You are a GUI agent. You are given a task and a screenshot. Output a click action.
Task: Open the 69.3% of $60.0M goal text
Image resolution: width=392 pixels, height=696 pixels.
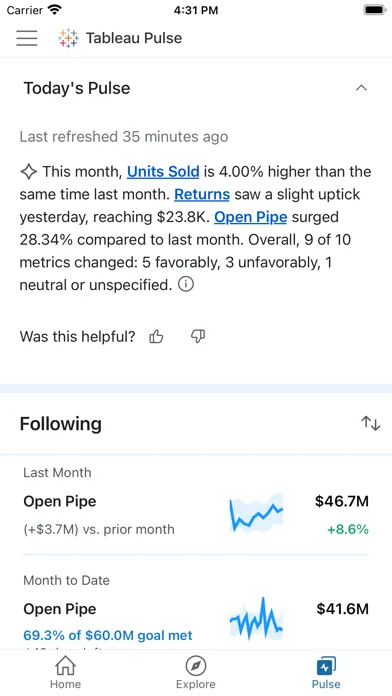tap(108, 635)
